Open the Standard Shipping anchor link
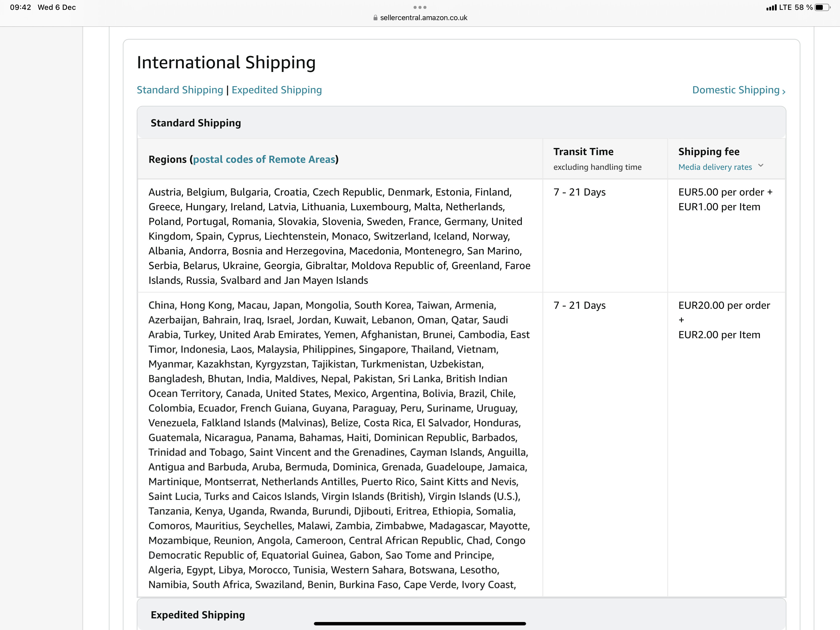 [x=180, y=90]
